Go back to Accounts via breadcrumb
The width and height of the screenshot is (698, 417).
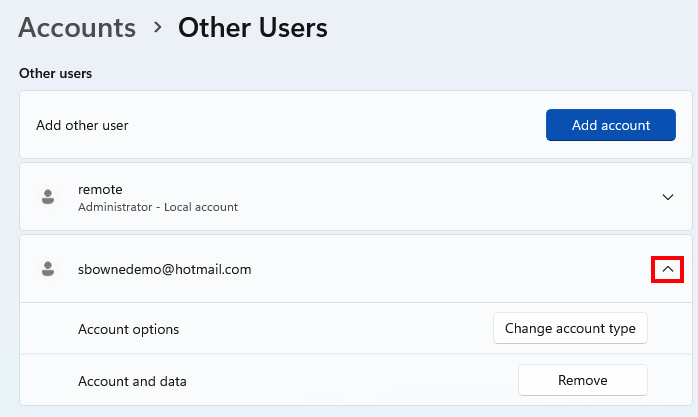[x=77, y=28]
